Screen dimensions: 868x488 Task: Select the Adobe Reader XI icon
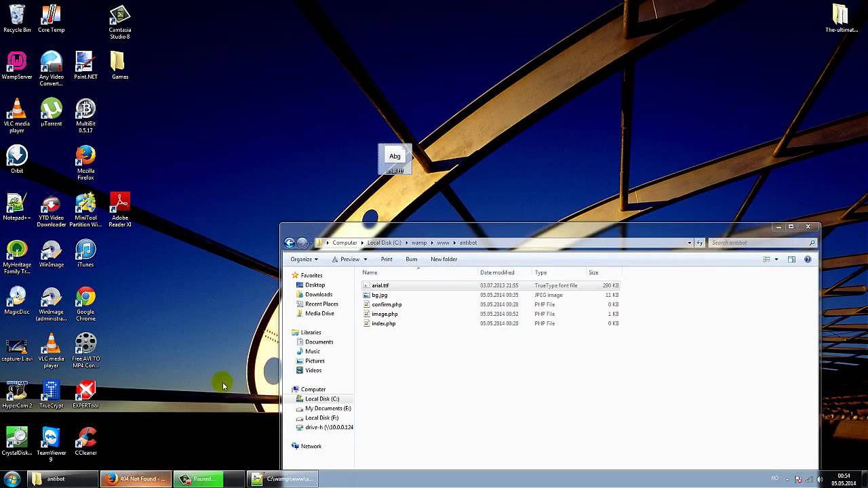tap(120, 210)
